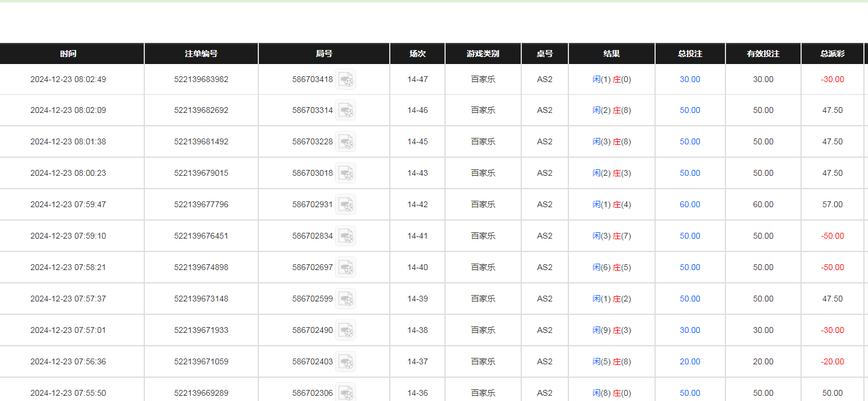Click the 总派彩 column header
The height and width of the screenshot is (401, 868).
(x=832, y=54)
